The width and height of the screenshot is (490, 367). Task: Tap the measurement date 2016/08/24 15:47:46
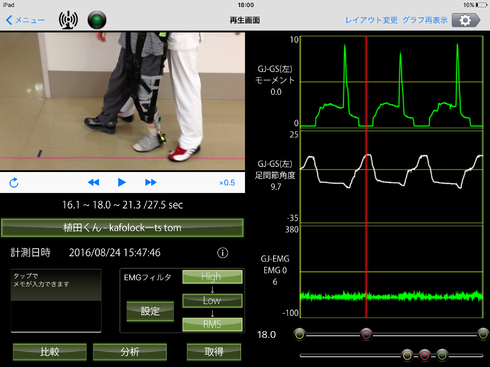point(115,253)
